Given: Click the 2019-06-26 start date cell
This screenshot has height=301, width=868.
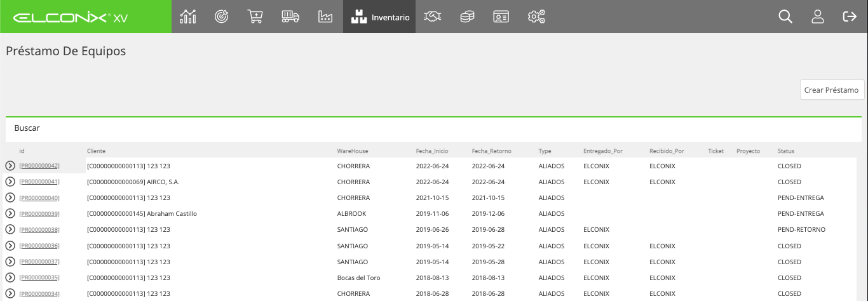Looking at the screenshot, I should coord(432,230).
